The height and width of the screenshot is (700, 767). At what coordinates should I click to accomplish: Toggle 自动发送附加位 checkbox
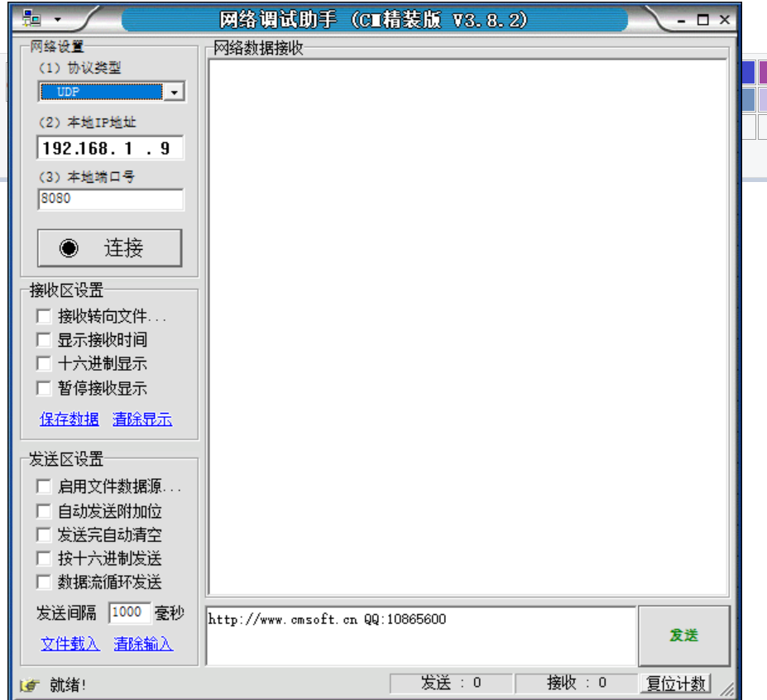point(44,511)
